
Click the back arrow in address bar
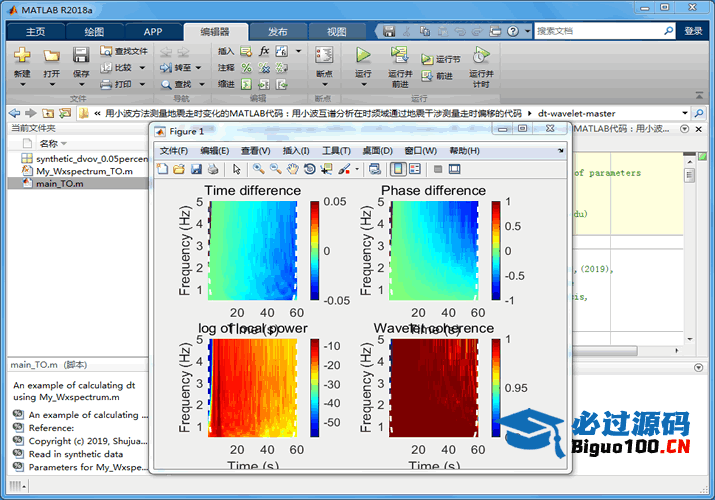click(x=15, y=113)
